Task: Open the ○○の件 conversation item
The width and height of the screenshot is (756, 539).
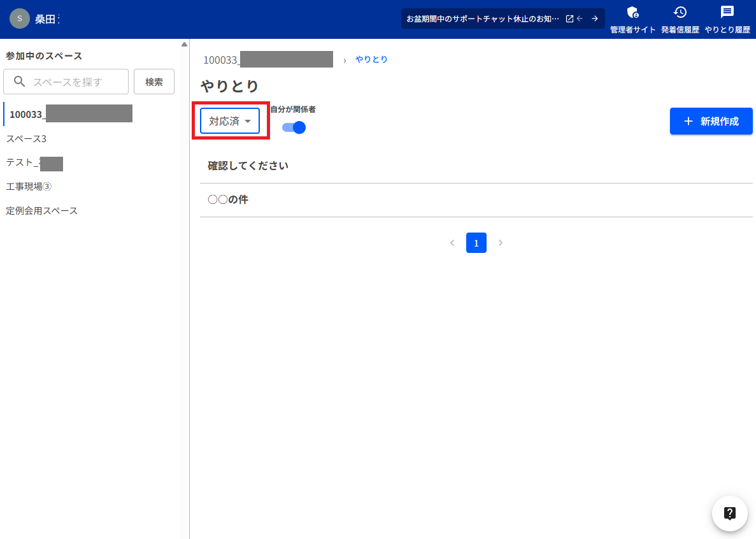Action: (x=227, y=199)
